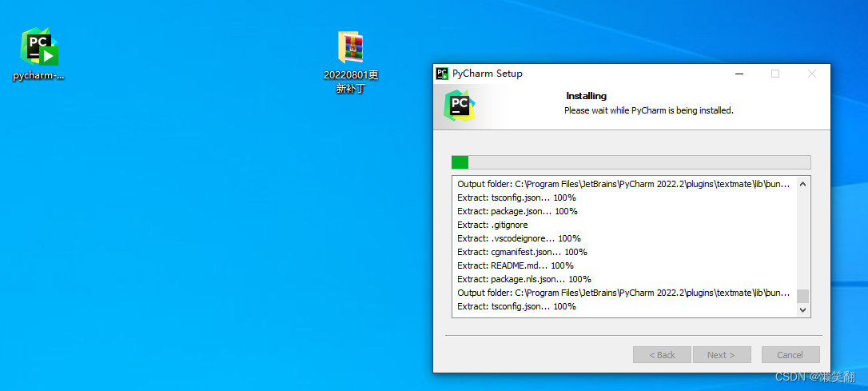Viewport: 868px width, 391px height.
Task: Click the Cancel button
Action: click(x=790, y=355)
